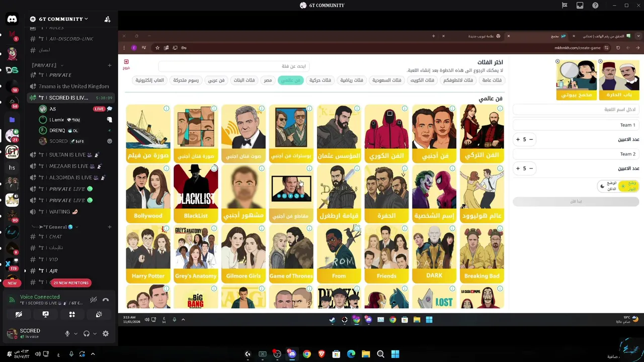Choose the Game of Thrones card

291,253
